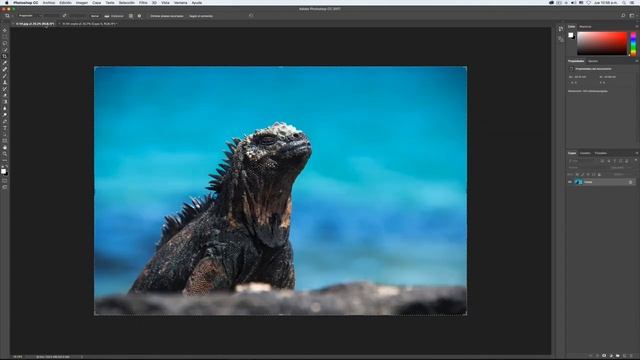Select the Crop tool in toolbar
Image resolution: width=640 pixels, height=360 pixels.
coord(5,56)
